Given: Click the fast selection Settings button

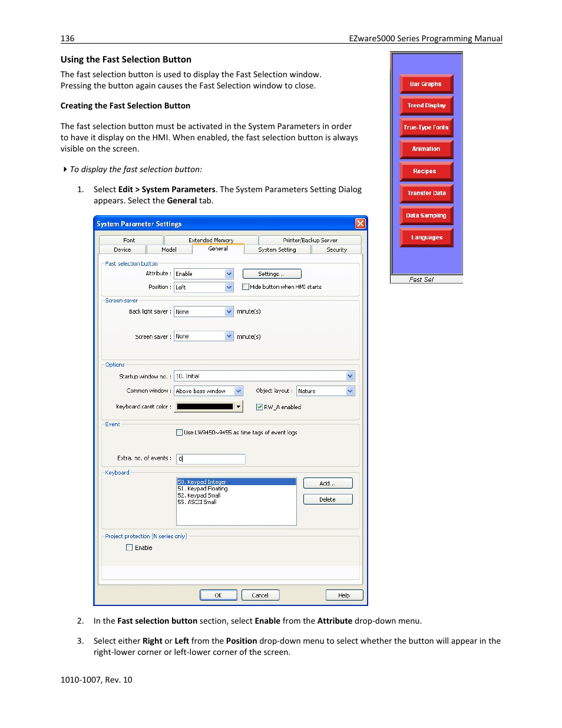Looking at the screenshot, I should tap(272, 274).
